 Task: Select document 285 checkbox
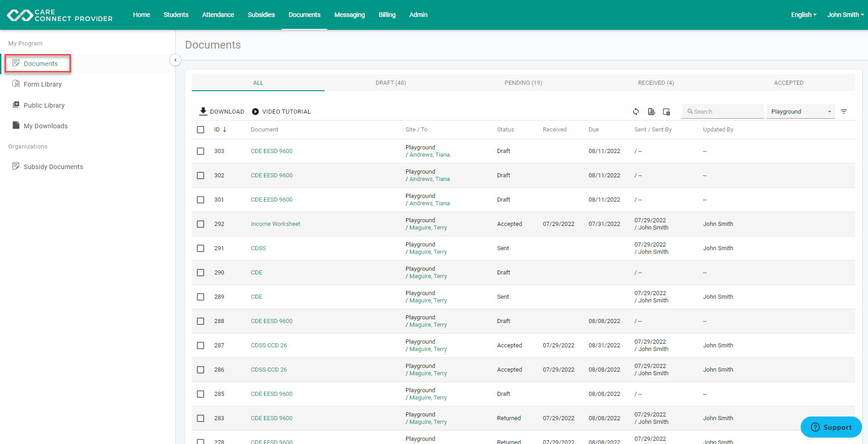(201, 394)
